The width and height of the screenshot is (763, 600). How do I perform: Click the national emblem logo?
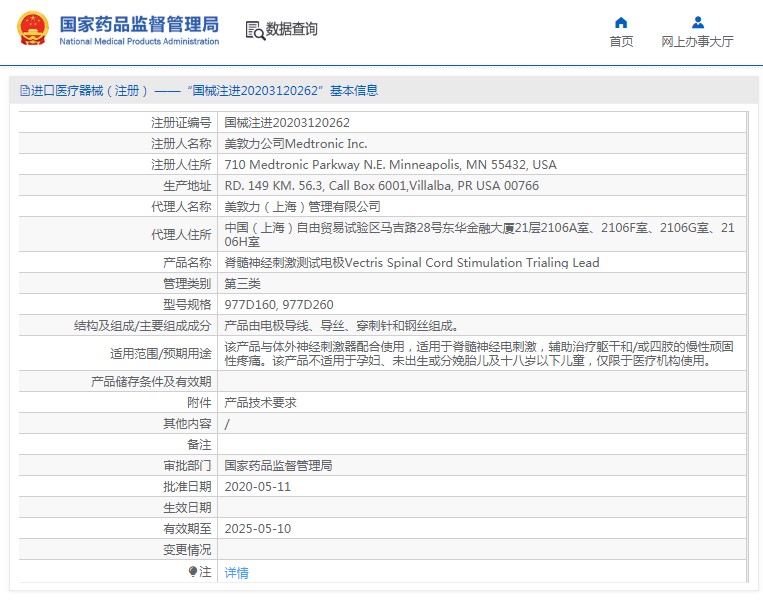33,28
